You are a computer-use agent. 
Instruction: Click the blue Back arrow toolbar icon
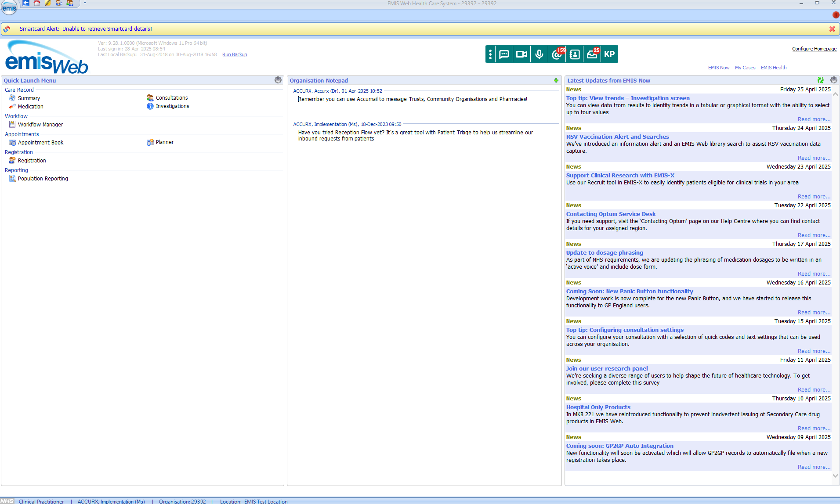point(26,3)
